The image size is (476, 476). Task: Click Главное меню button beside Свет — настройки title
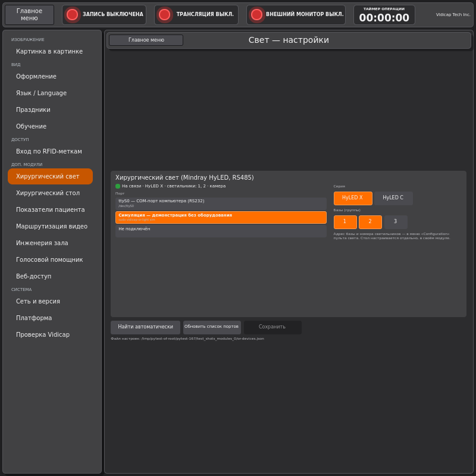point(146,40)
